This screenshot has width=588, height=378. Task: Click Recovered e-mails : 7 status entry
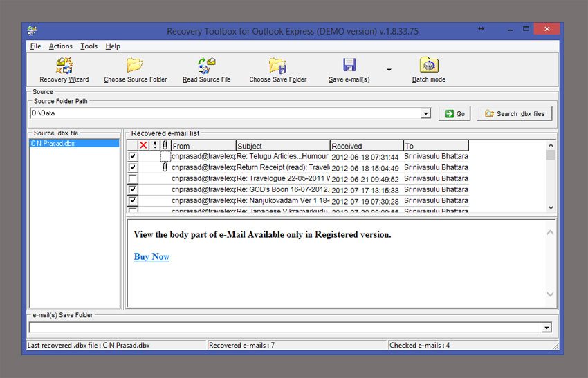point(297,345)
